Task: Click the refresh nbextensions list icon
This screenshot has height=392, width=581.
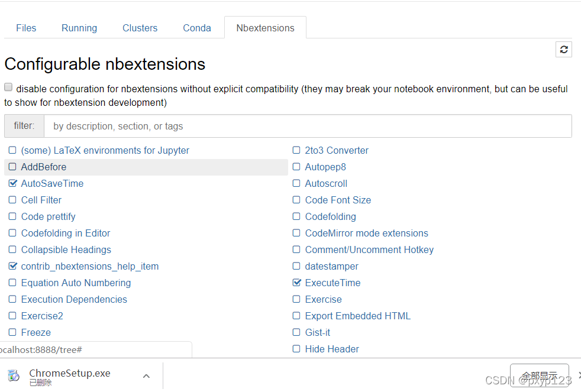Action: click(x=564, y=50)
